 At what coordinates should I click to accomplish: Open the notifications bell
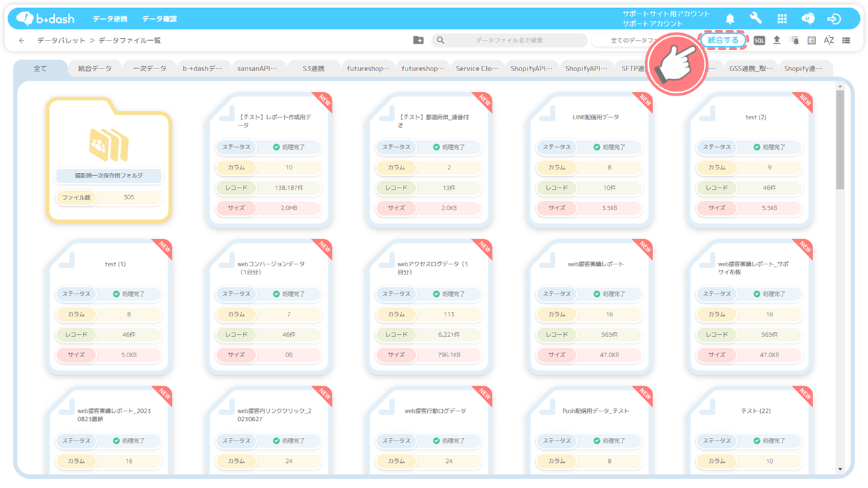730,19
